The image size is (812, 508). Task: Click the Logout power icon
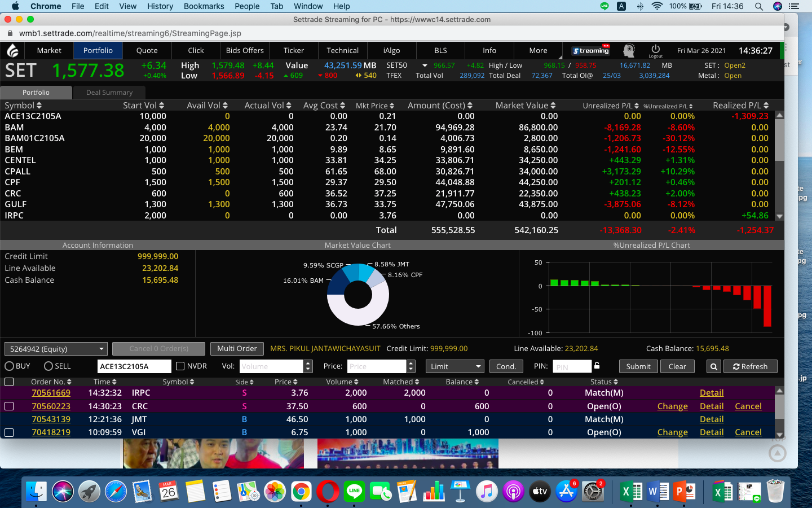[655, 49]
